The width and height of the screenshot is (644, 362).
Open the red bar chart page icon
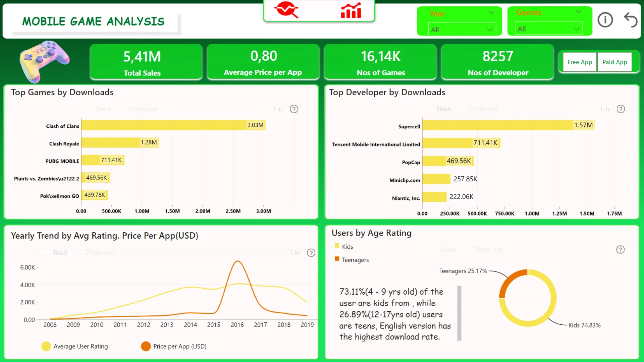click(351, 10)
